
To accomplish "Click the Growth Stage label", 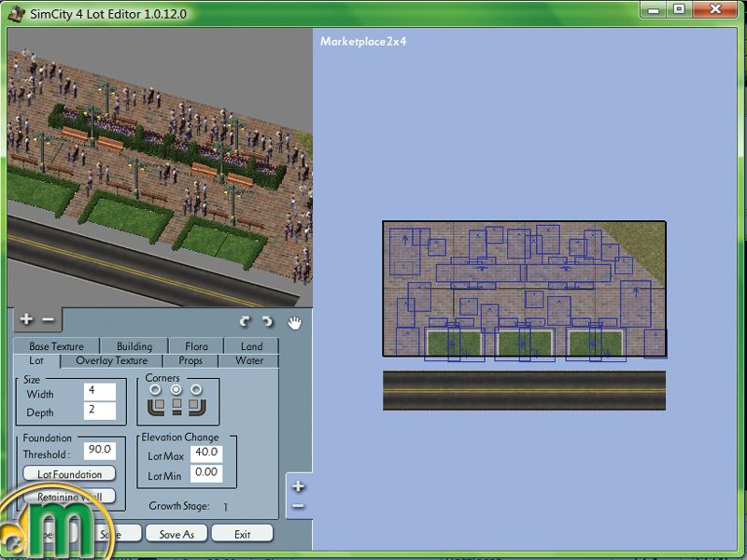I will pyautogui.click(x=178, y=506).
